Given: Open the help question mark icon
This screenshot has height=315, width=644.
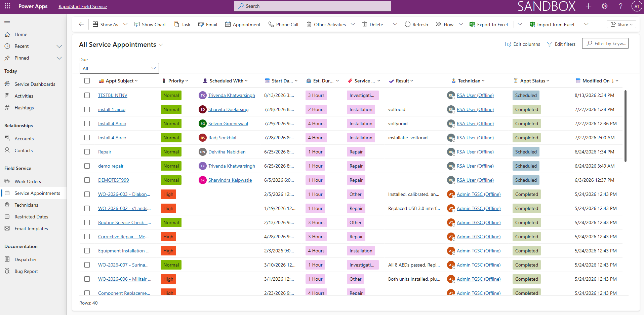Looking at the screenshot, I should [620, 6].
